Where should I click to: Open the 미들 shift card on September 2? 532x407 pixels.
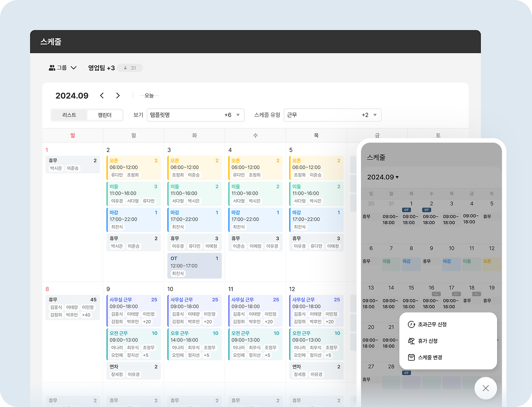133,194
